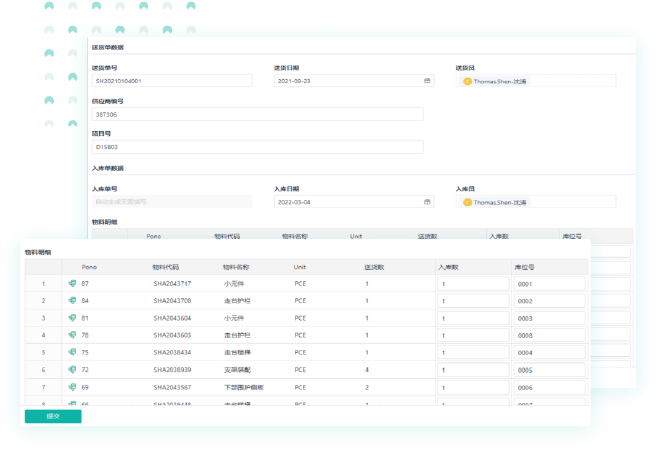Click the Thomas.Shen tag in inbound person field
The image size is (657, 451).
[495, 202]
